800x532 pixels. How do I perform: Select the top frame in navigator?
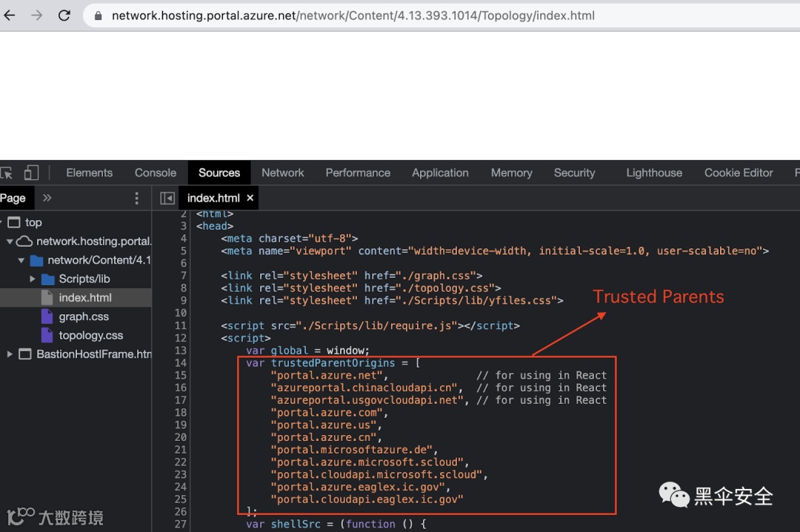click(x=33, y=222)
